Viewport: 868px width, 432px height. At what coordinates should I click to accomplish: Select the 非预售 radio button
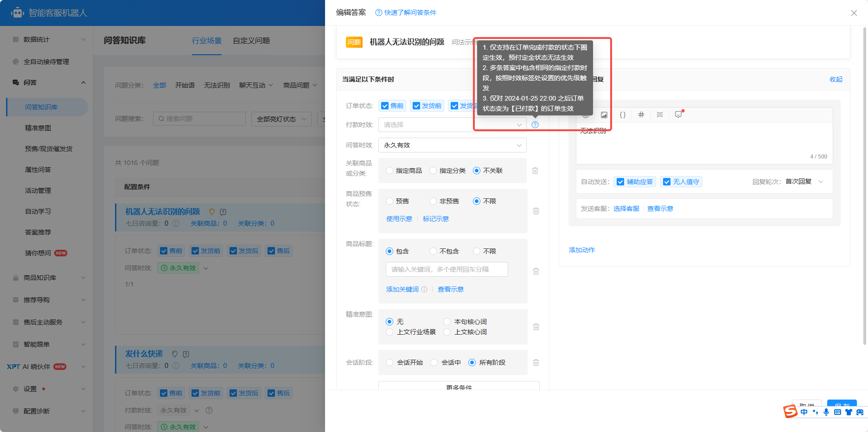(433, 201)
